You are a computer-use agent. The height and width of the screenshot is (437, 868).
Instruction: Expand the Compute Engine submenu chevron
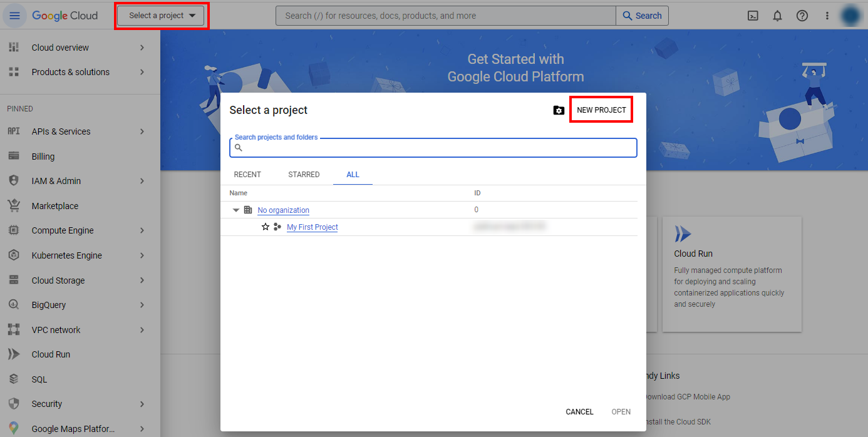[x=142, y=230]
